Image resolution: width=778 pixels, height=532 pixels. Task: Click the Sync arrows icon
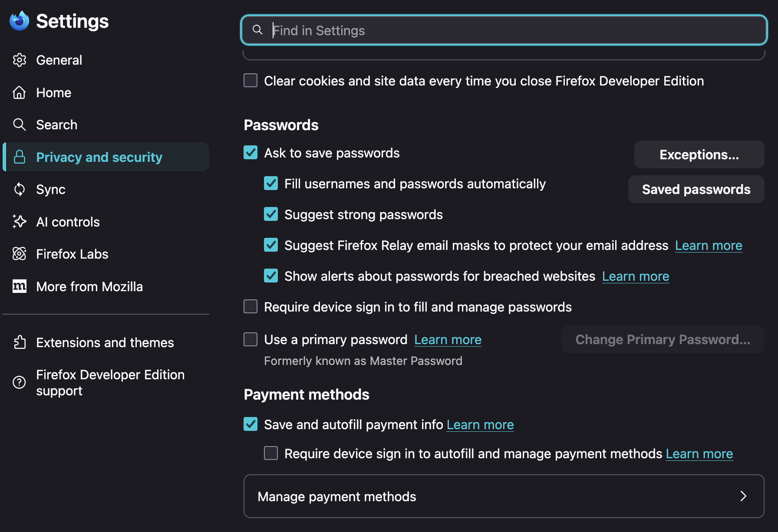point(20,189)
